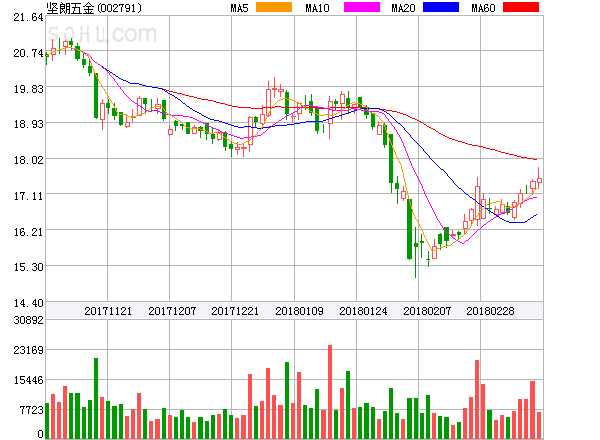Select the MA60 legend label
Viewport: 600px width, 440px height.
(483, 8)
